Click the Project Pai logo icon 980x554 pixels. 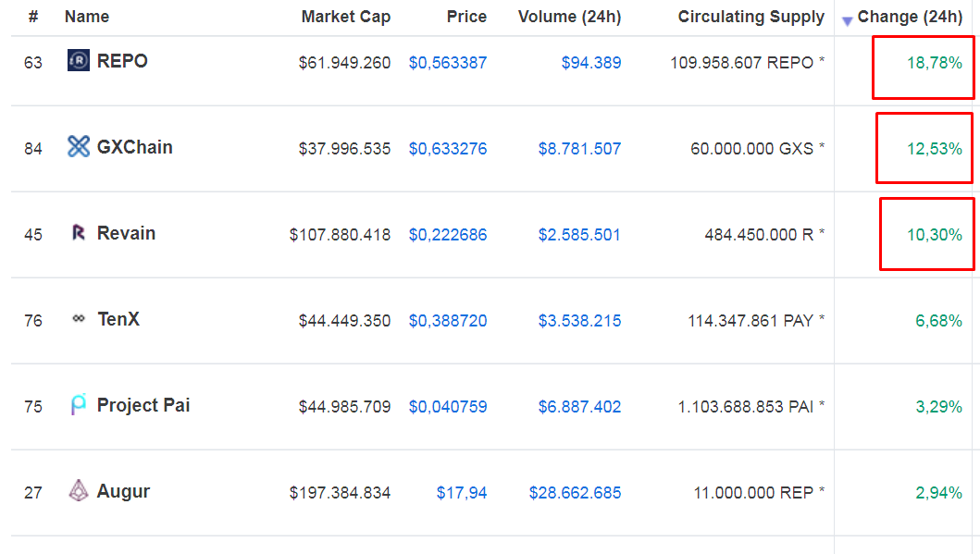pyautogui.click(x=78, y=405)
